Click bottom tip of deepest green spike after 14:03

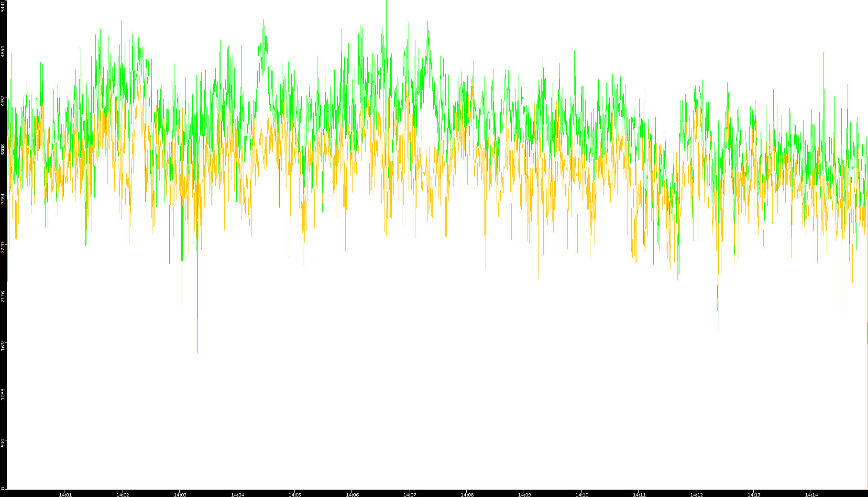[x=197, y=352]
